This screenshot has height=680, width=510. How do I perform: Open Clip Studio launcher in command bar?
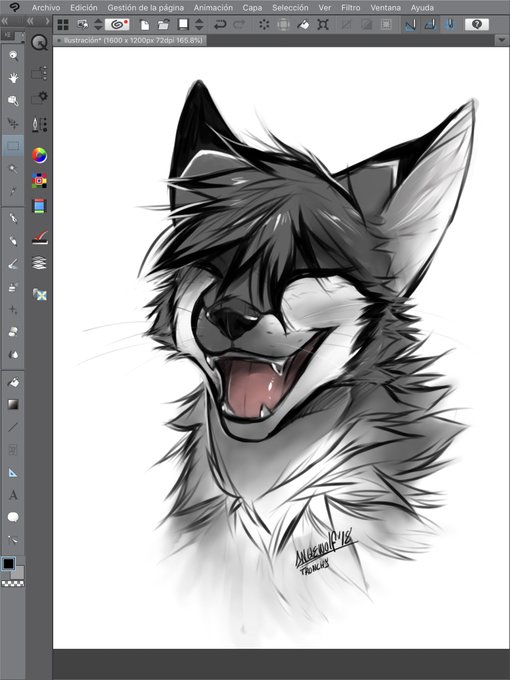[x=117, y=24]
